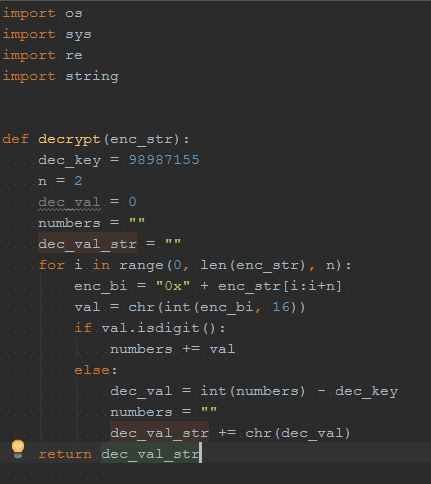Click the 'import sys' line
Viewport: 431px width, 484px height.
pyautogui.click(x=47, y=35)
